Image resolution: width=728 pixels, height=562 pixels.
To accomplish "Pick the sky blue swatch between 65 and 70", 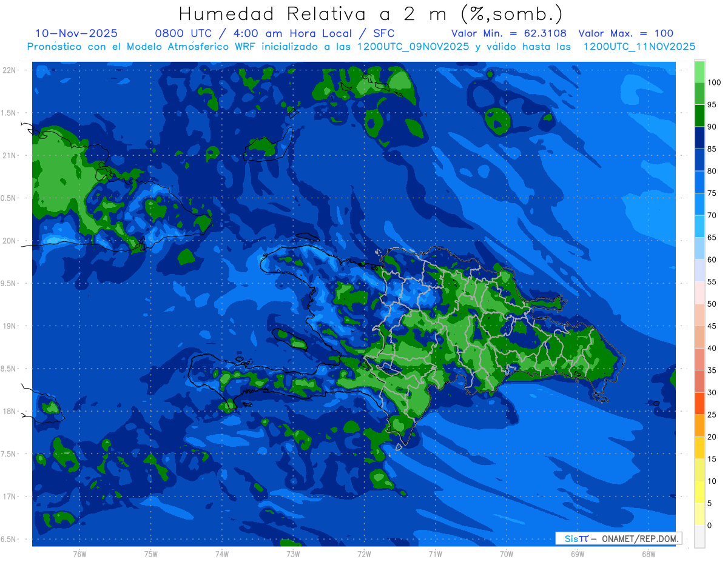I will click(699, 226).
